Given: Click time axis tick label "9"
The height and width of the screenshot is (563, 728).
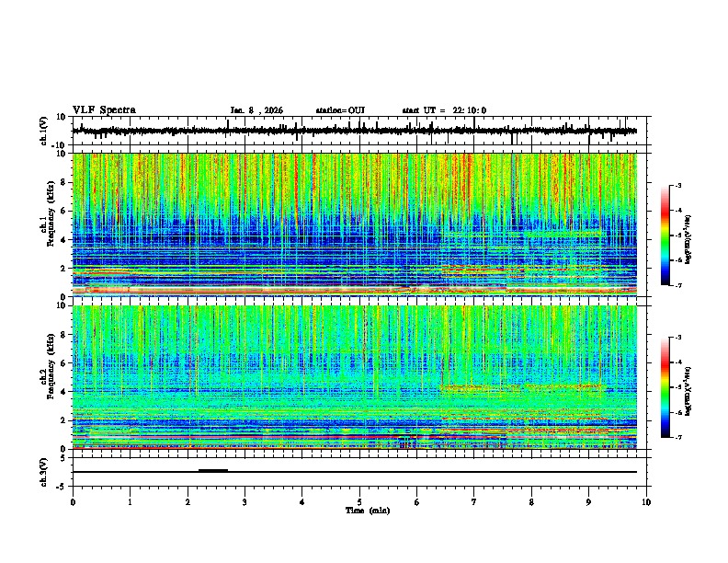Looking at the screenshot, I should tap(588, 502).
